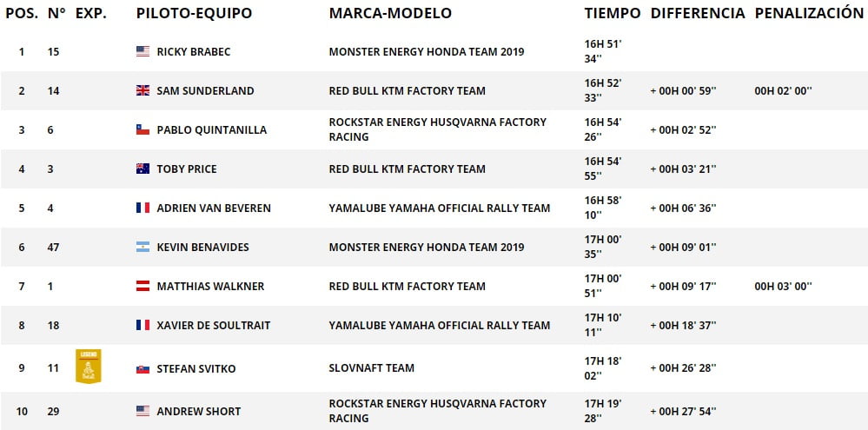Open Adrien Van Beveren's rider entry
Screen dimensions: 868x430
tap(214, 208)
